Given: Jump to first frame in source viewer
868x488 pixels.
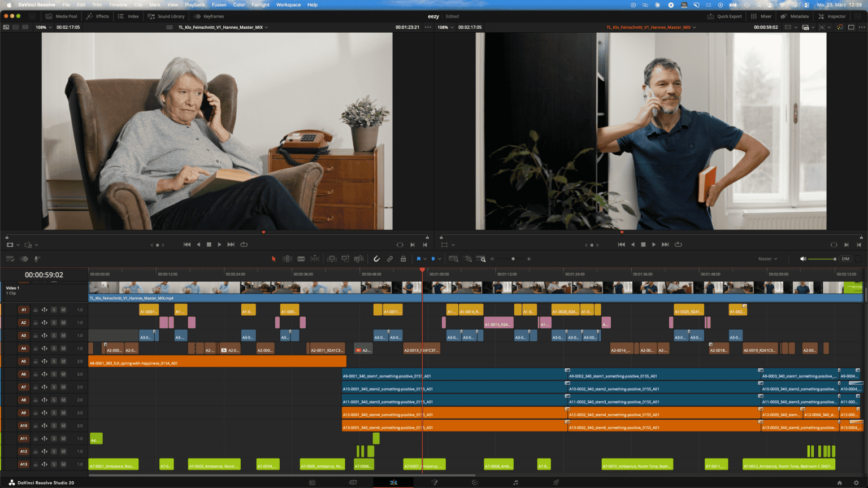Looking at the screenshot, I should tap(187, 245).
